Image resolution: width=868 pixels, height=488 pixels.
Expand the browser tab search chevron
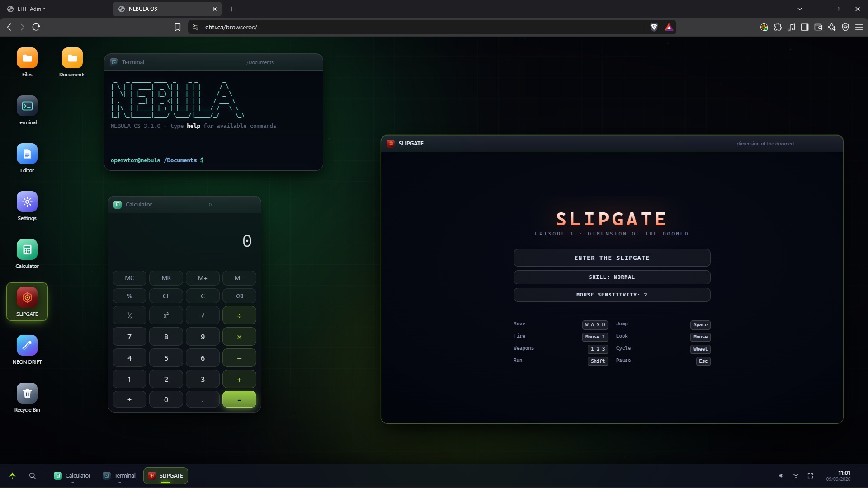800,9
